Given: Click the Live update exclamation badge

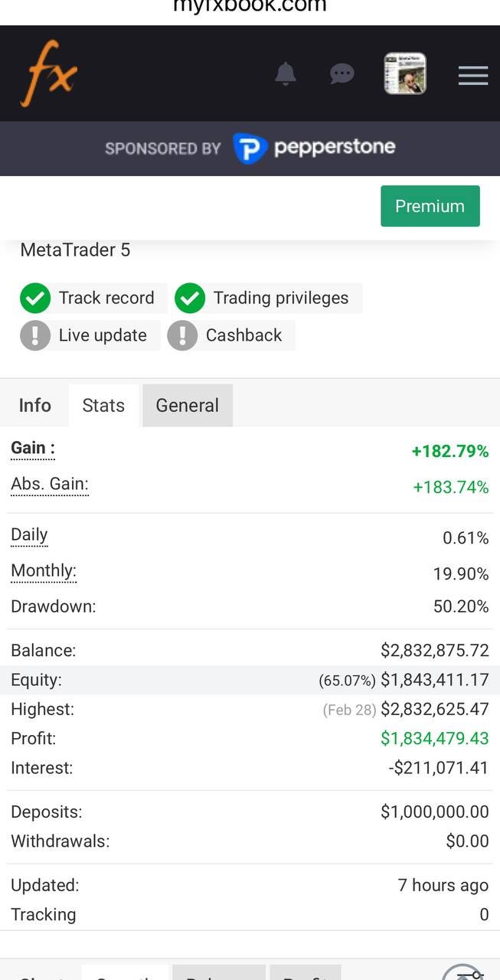Looking at the screenshot, I should (x=35, y=335).
